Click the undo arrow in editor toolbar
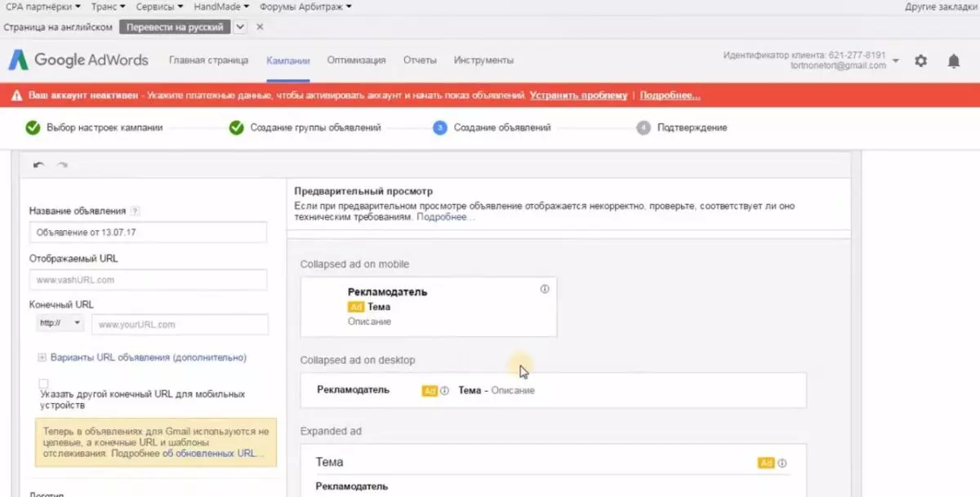 pos(39,165)
